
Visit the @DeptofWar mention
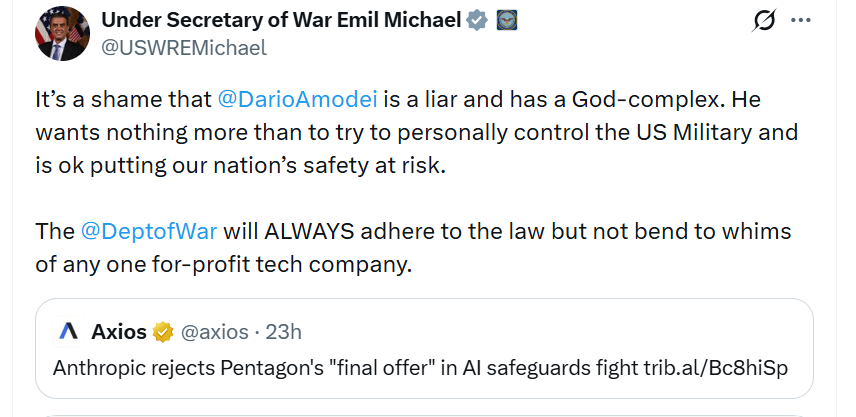pyautogui.click(x=148, y=232)
